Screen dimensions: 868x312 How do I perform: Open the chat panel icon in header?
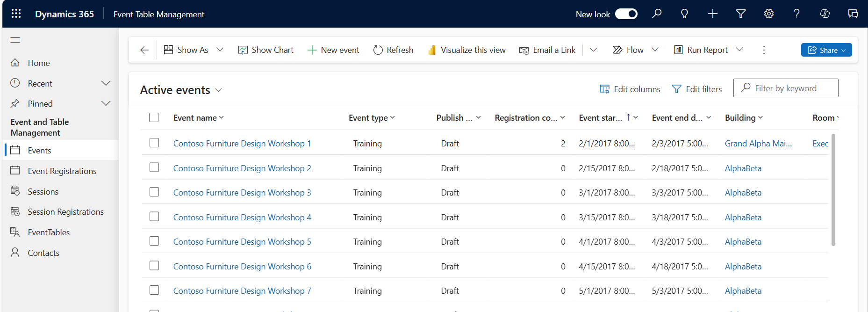(x=853, y=14)
